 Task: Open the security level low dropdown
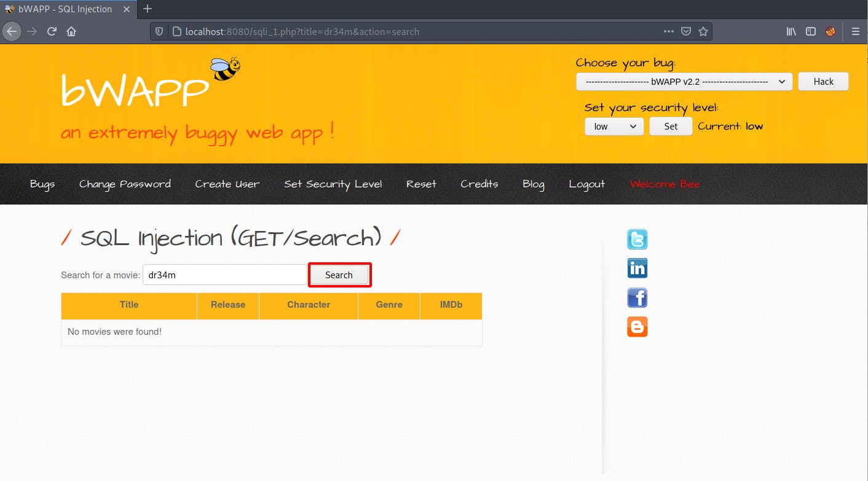(614, 126)
